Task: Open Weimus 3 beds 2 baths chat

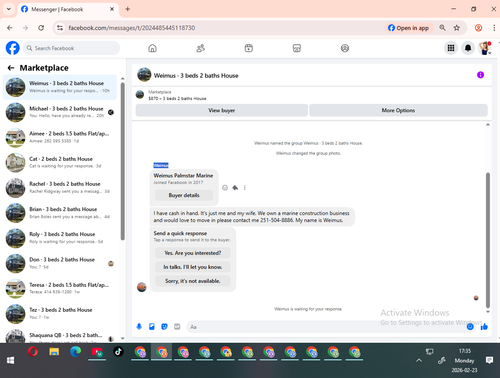Action: tap(60, 87)
